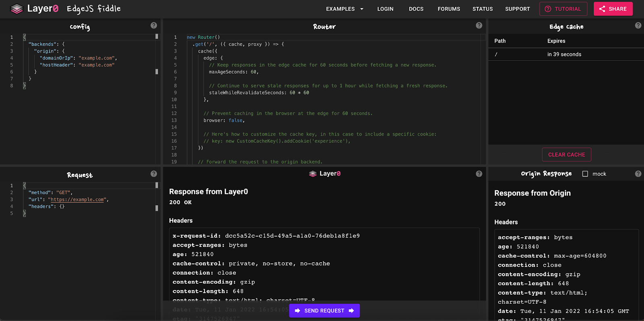Click the addCookie('experience') comment line

tap(277, 141)
